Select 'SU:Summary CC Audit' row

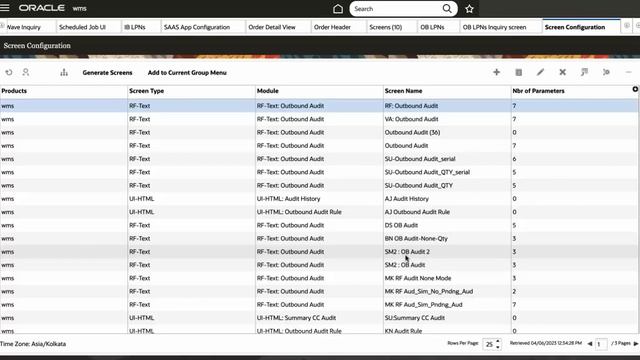coord(319,318)
